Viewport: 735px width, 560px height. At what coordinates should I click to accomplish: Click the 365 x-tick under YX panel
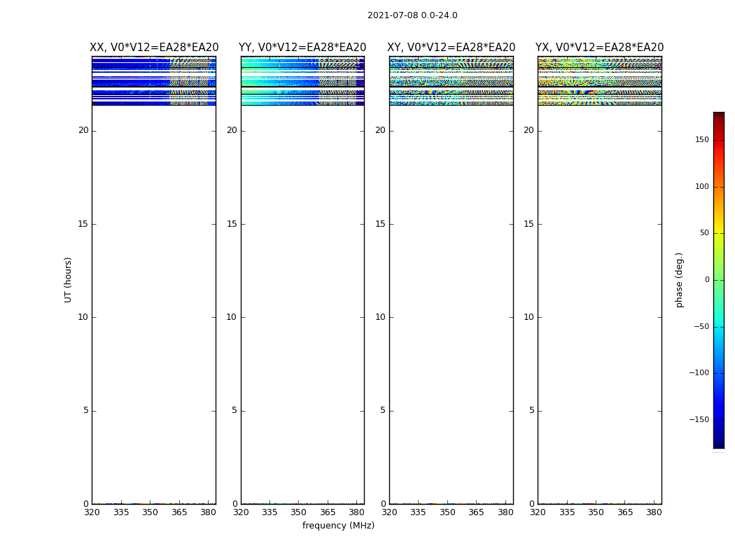(625, 512)
